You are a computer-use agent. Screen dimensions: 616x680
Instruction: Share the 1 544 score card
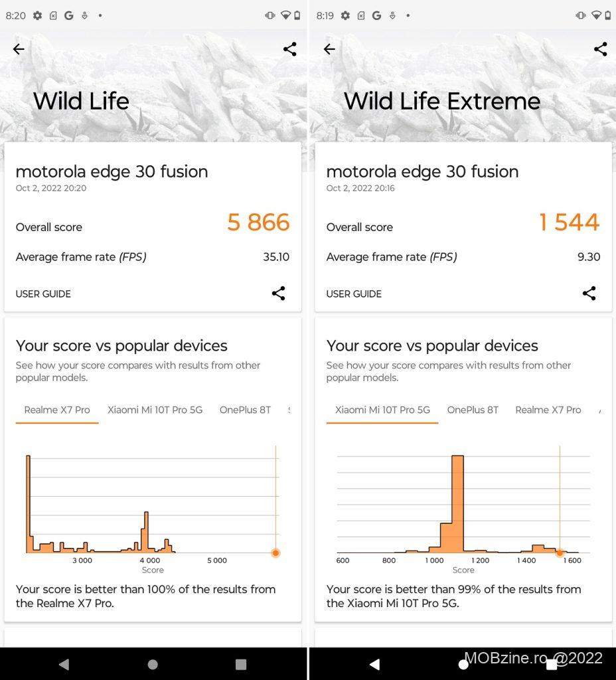click(x=589, y=294)
